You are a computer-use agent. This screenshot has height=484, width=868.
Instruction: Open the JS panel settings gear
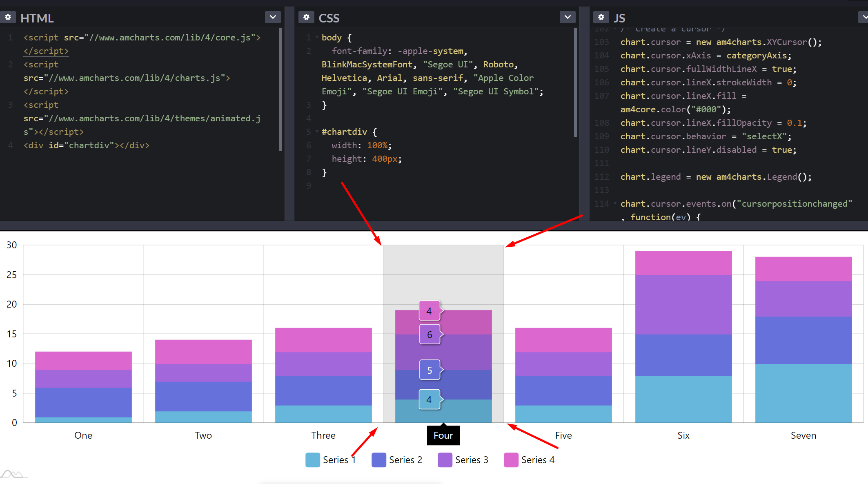click(601, 17)
